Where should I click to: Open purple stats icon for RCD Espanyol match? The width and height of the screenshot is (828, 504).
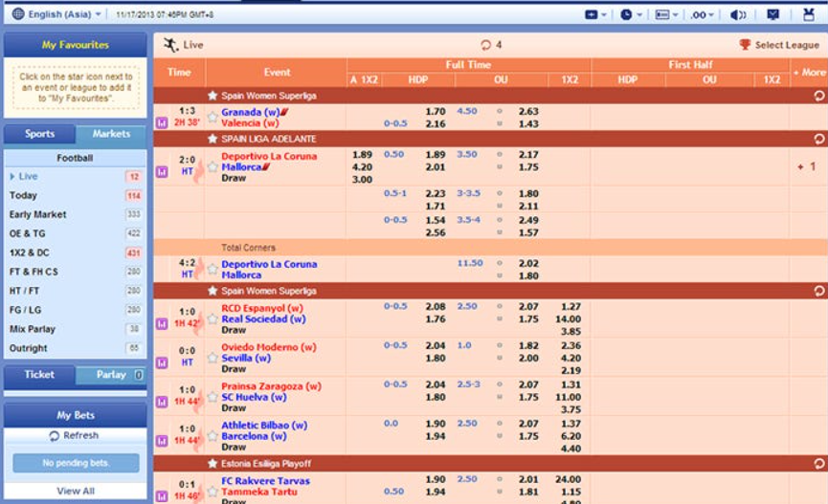(162, 324)
